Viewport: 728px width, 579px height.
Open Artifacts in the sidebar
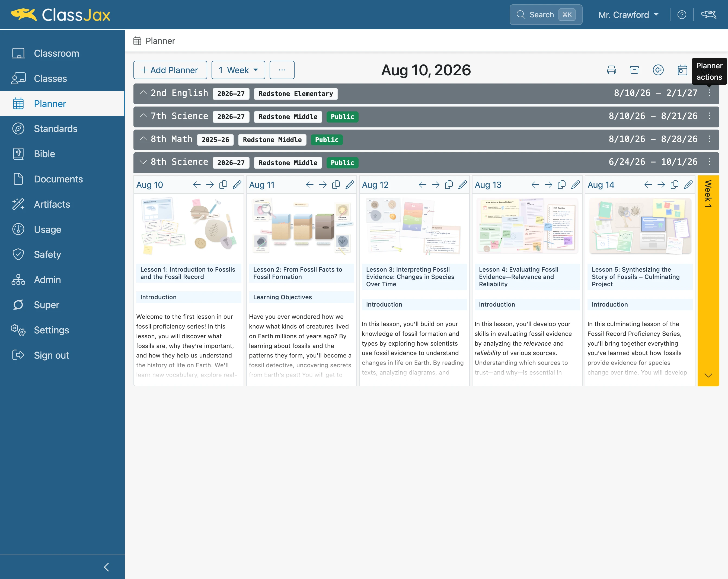pyautogui.click(x=62, y=204)
